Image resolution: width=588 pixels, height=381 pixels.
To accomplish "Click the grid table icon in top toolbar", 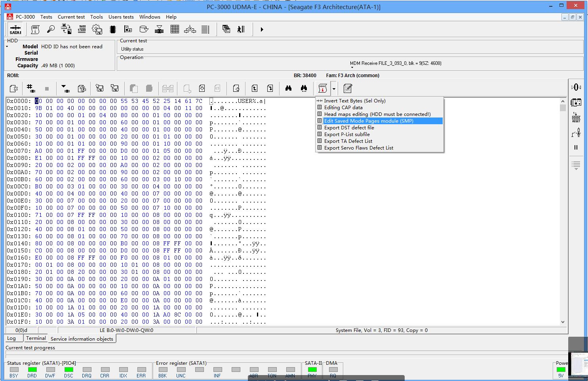I will [x=175, y=29].
